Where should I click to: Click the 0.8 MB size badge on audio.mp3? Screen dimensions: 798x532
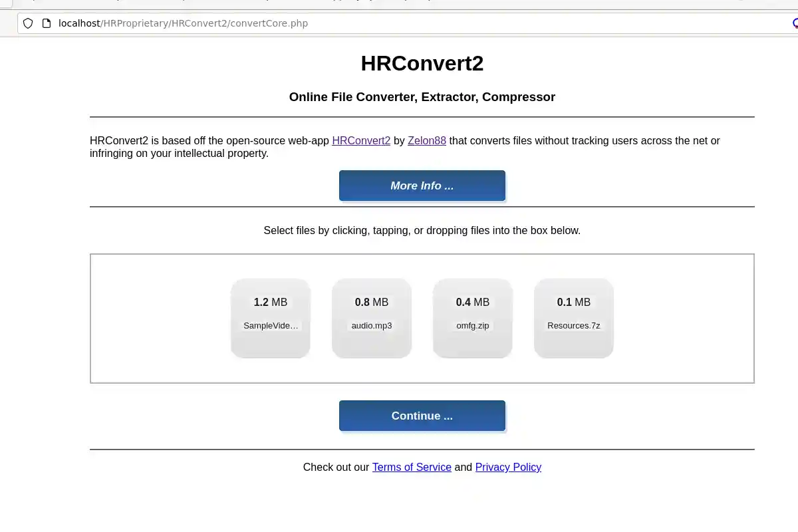pos(372,302)
